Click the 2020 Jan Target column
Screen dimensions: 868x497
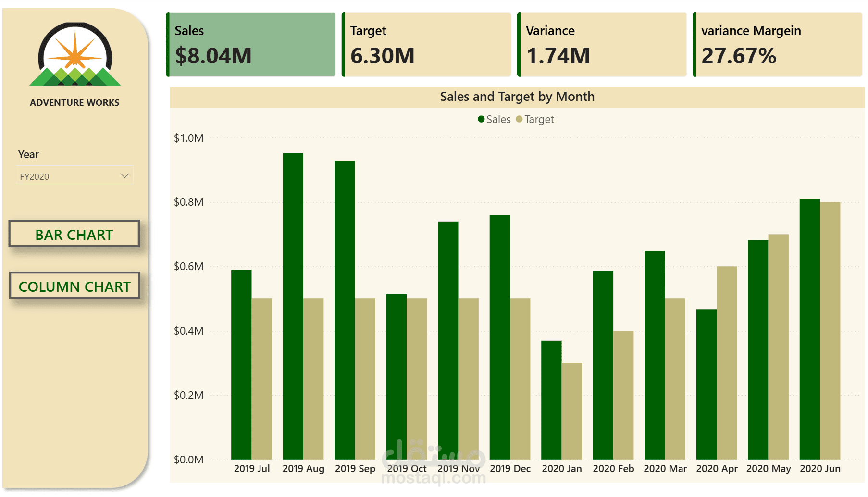tap(572, 411)
